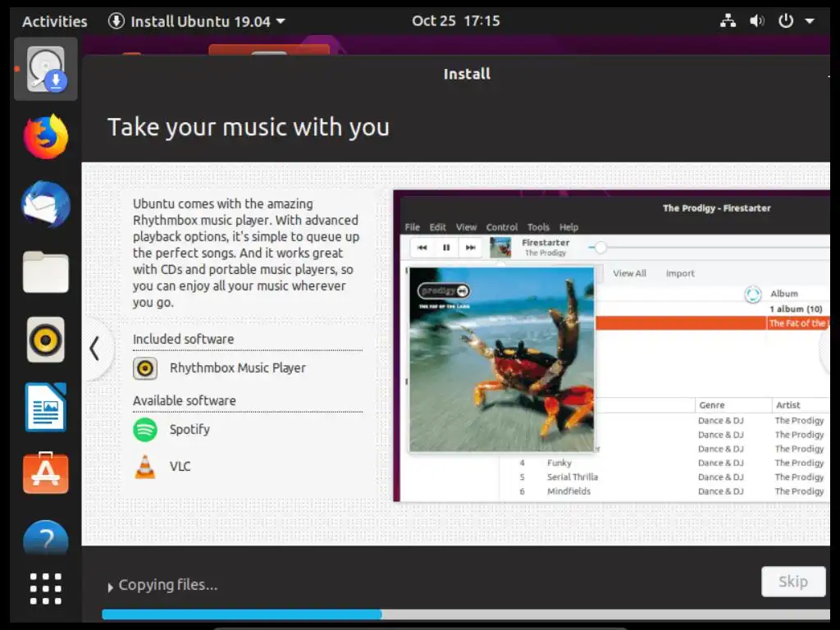Image resolution: width=840 pixels, height=630 pixels.
Task: Open the system menu arrow
Action: (810, 21)
